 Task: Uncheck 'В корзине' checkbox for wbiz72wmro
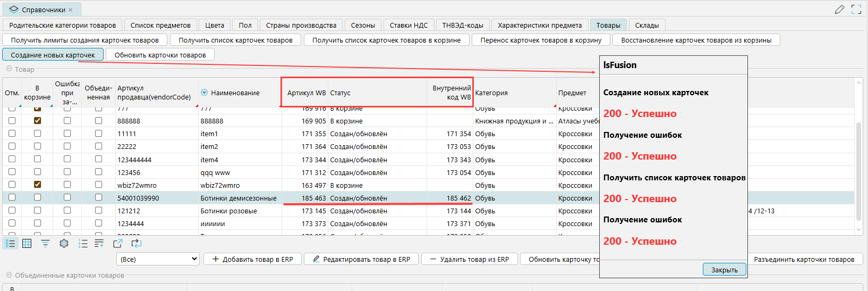[37, 185]
